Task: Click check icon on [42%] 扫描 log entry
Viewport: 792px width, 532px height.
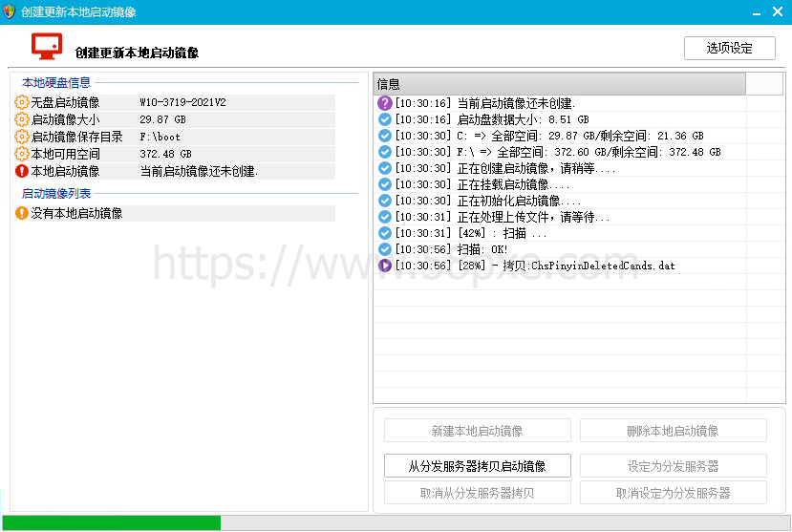Action: 385,233
